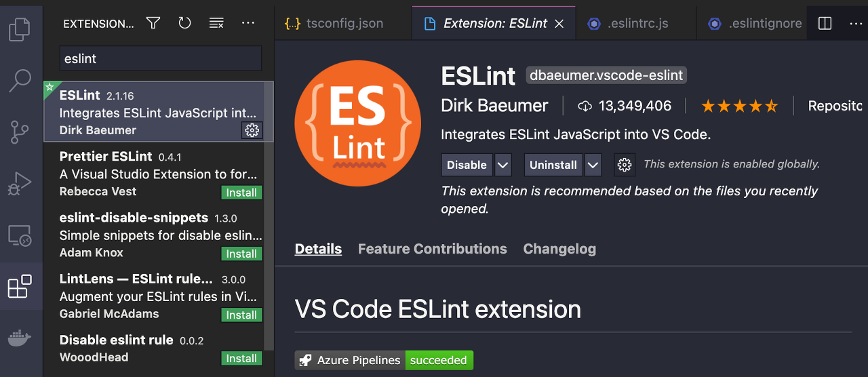Open the Explorer view in activity bar

(x=19, y=28)
